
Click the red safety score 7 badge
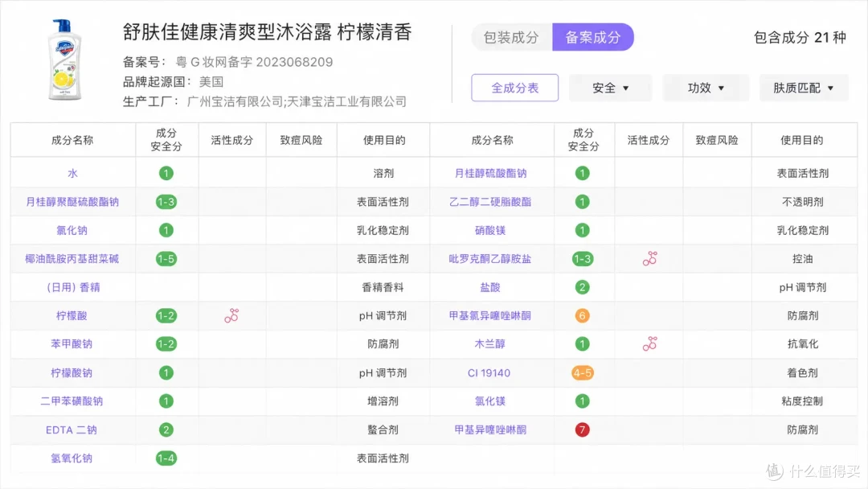pos(582,429)
